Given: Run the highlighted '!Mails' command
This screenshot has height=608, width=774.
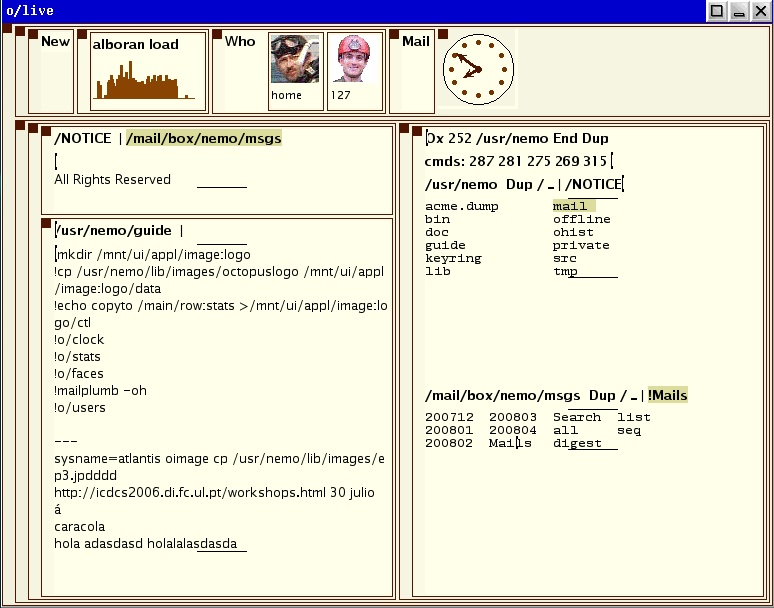Looking at the screenshot, I should click(667, 396).
